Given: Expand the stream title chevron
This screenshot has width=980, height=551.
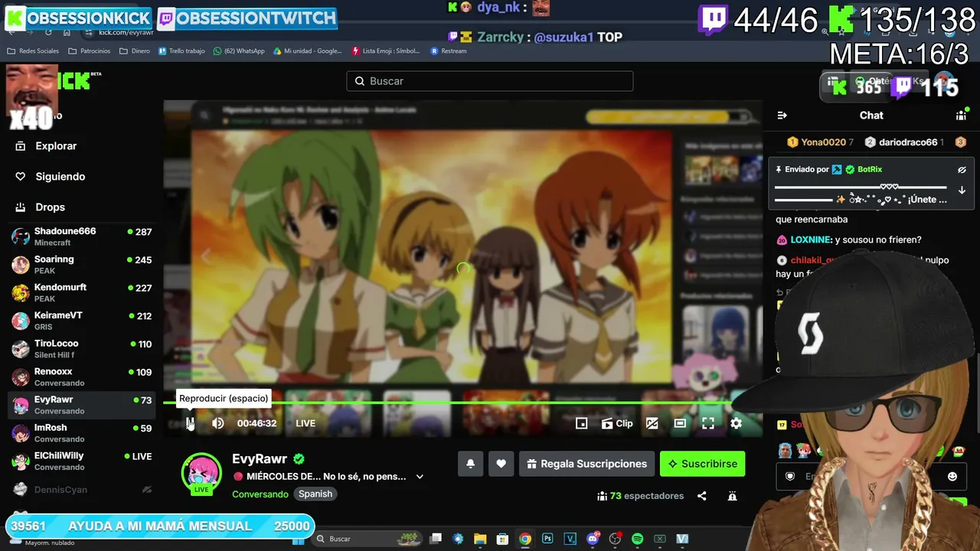Looking at the screenshot, I should 420,477.
